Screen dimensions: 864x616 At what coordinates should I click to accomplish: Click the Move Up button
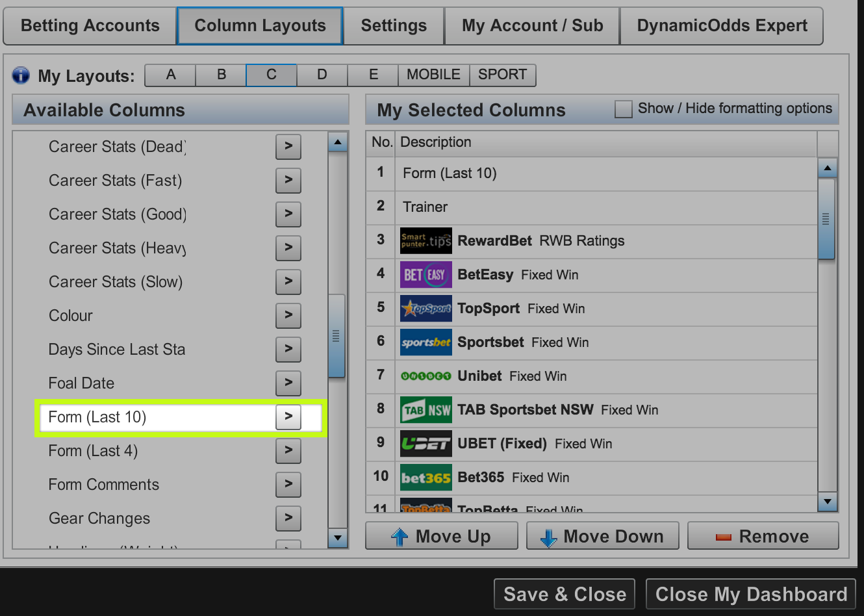(442, 536)
